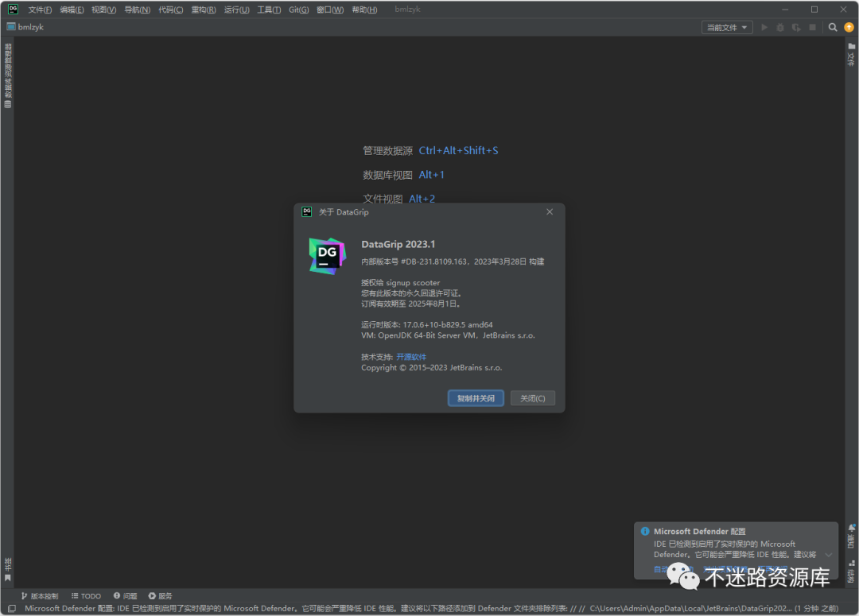Select the bmlzyk project breadcrumb
859x616 pixels.
[25, 27]
